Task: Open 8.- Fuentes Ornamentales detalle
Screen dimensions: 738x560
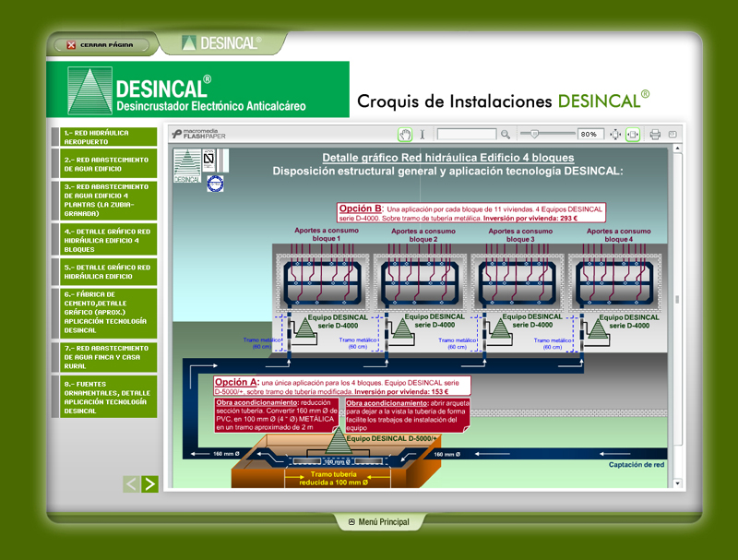Action: pos(108,398)
